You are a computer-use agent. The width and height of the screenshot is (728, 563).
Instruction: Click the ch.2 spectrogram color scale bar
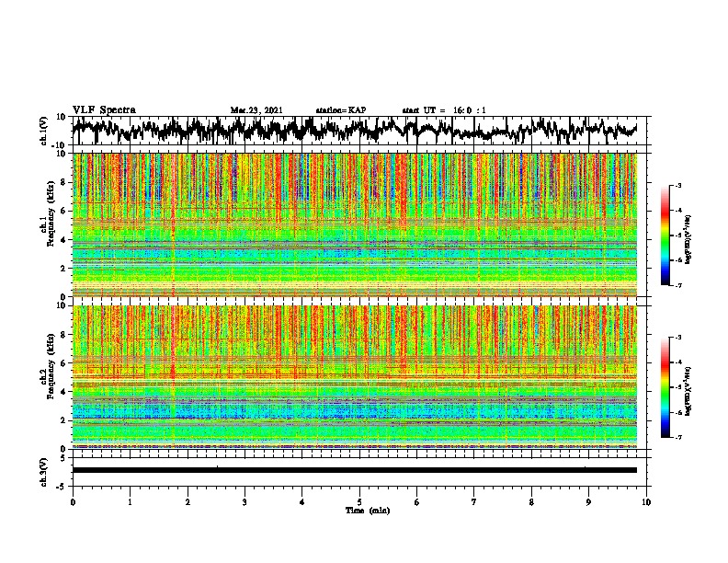point(665,387)
